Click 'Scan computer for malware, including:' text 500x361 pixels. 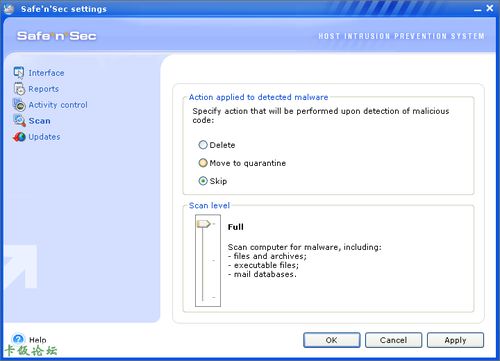tap(305, 247)
